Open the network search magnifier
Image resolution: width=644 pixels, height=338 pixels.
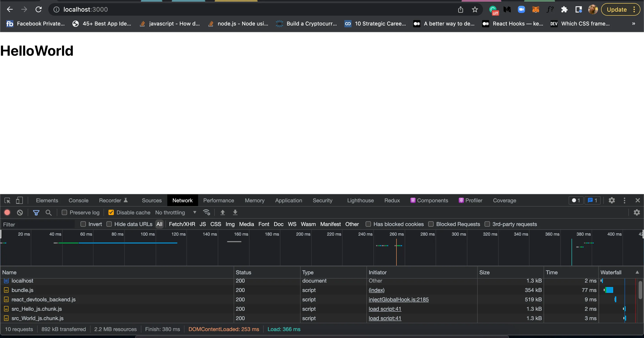pyautogui.click(x=49, y=213)
